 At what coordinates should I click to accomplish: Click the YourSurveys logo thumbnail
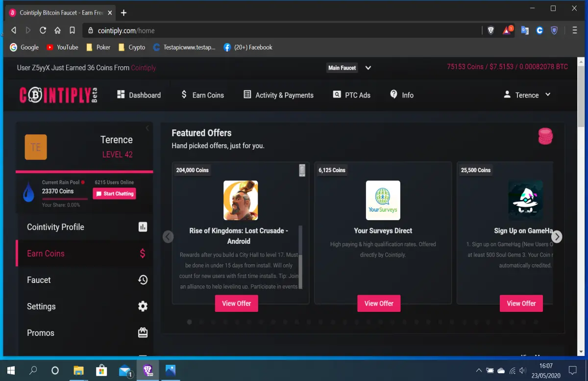coord(383,200)
